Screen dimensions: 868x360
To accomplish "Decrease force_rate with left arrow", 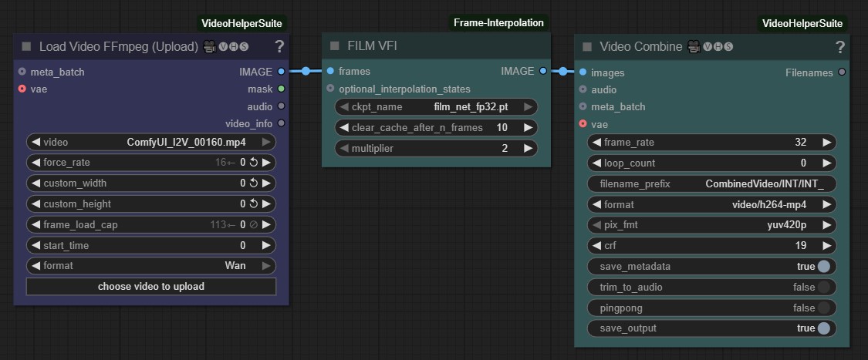I will [x=36, y=163].
